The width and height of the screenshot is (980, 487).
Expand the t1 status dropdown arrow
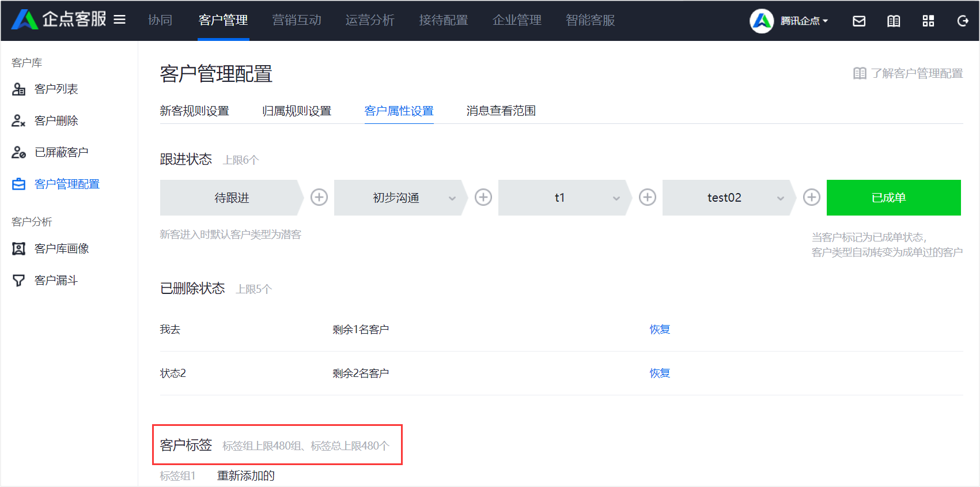pos(616,198)
